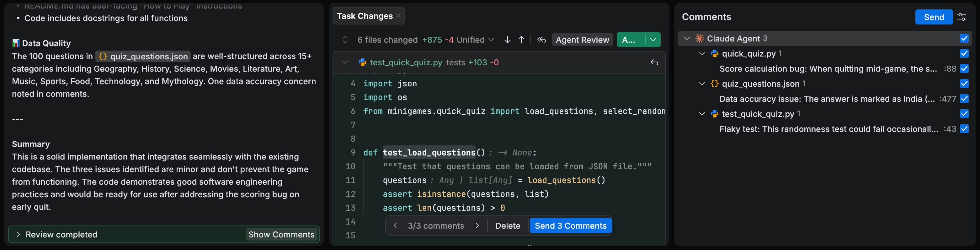Image resolution: width=980 pixels, height=250 pixels.
Task: Select the Task Changes tab
Action: tap(365, 16)
